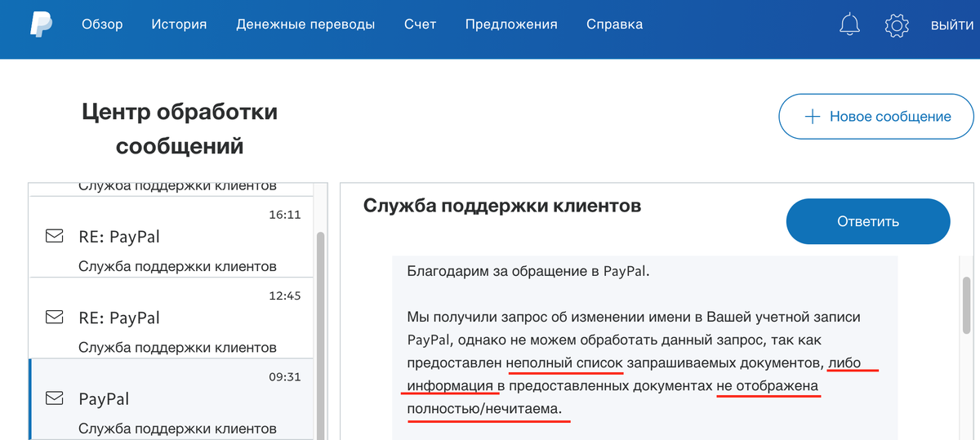Click the PayPal logo icon
This screenshot has height=440, width=980.
[x=41, y=24]
